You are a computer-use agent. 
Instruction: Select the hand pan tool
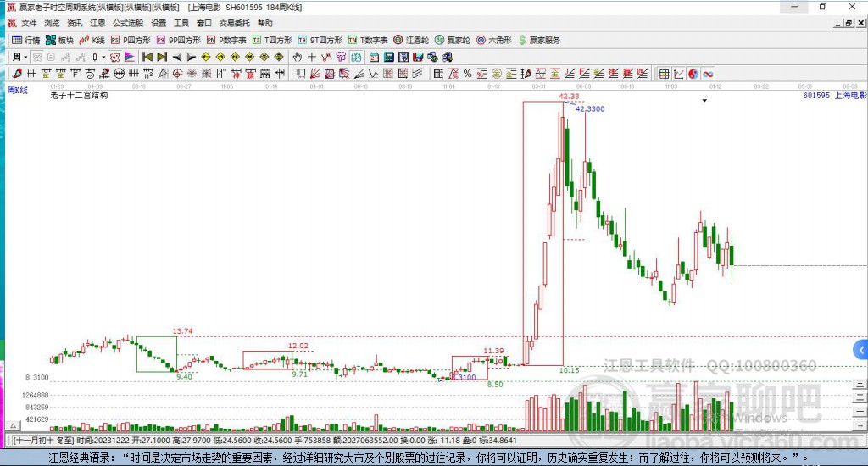pos(298,57)
